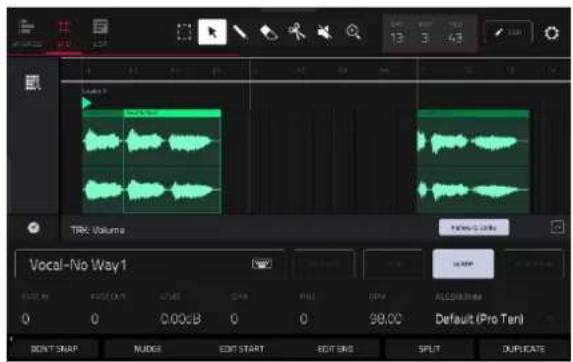The width and height of the screenshot is (573, 362).
Task: Click the highlighted button in the automation lane
Action: (474, 228)
